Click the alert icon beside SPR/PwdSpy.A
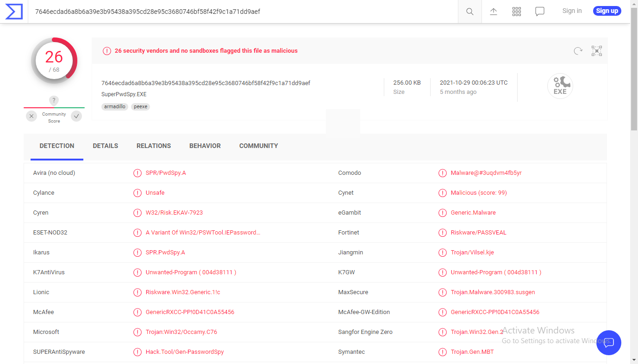Viewport: 638px width, 364px height. [x=138, y=173]
